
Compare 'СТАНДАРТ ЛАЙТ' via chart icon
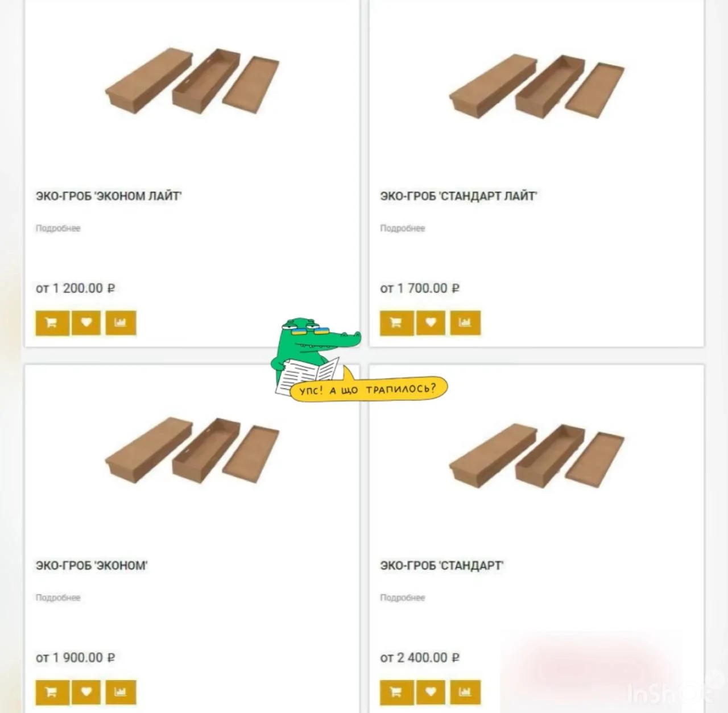click(x=465, y=323)
